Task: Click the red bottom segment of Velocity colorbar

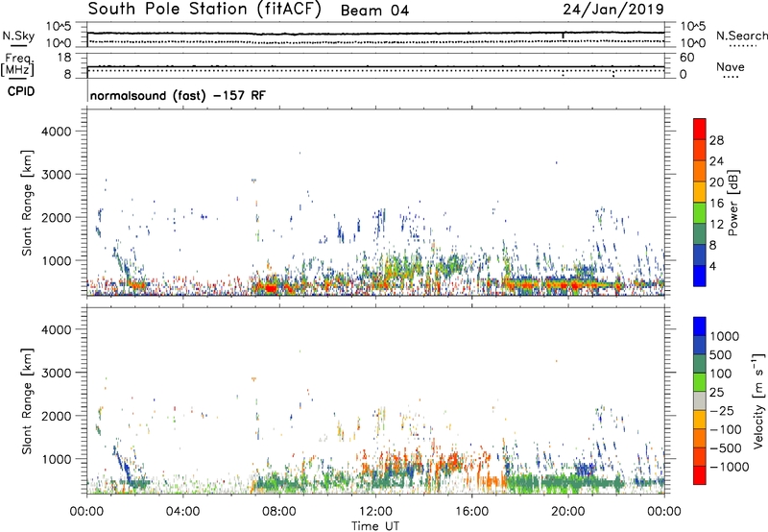Action: [700, 475]
